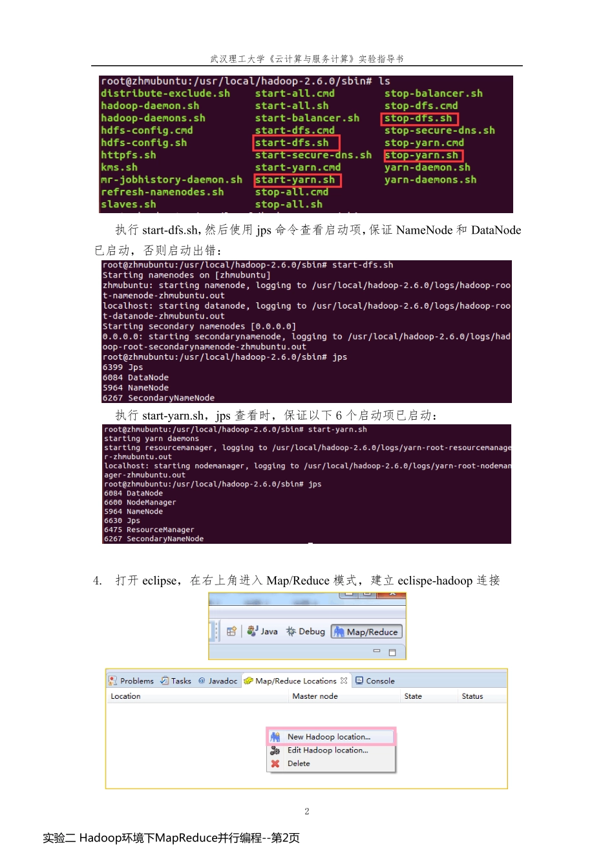Click hadoop-daemons.sh in the listing
Viewport: 614px width, 868px height.
pos(153,118)
